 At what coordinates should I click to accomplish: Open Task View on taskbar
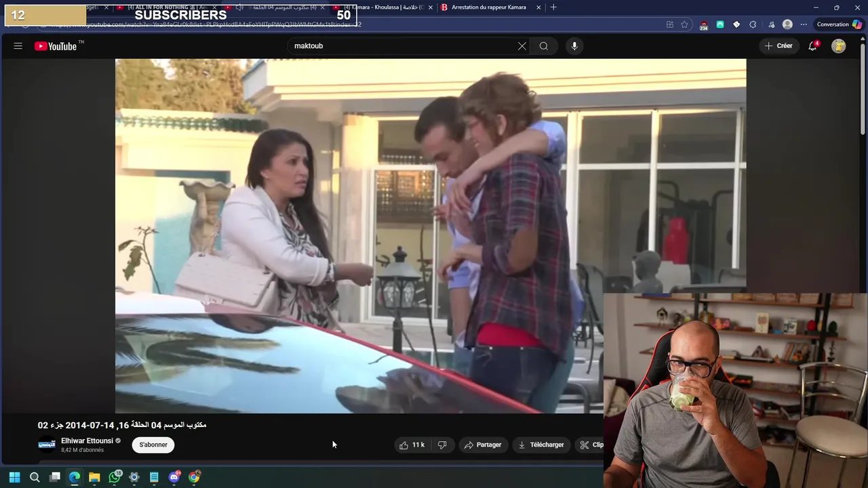[55, 477]
